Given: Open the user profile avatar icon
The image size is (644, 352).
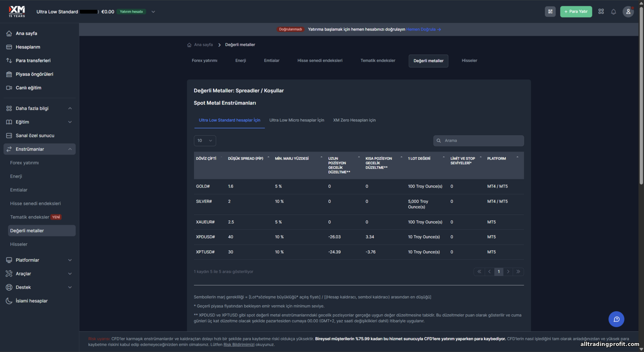Looking at the screenshot, I should 628,12.
